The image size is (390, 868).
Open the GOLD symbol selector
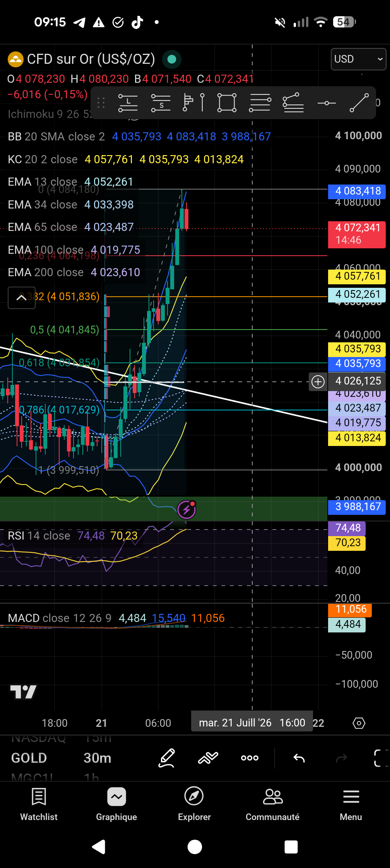(x=29, y=758)
